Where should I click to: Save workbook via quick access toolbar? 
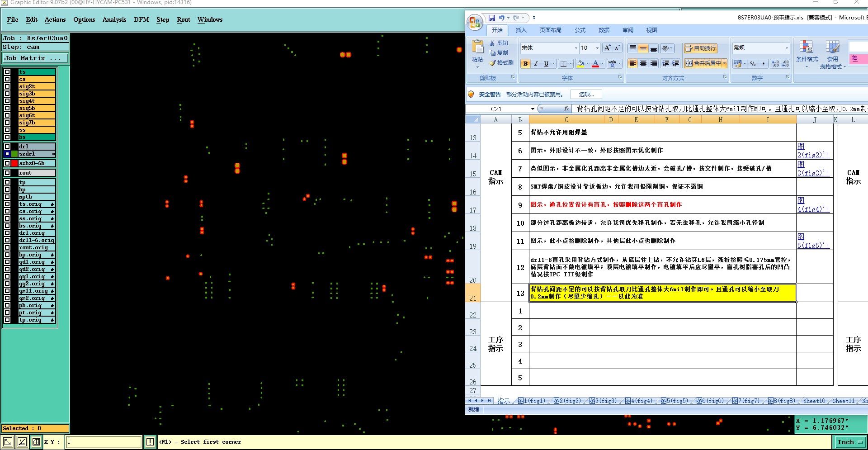click(492, 18)
